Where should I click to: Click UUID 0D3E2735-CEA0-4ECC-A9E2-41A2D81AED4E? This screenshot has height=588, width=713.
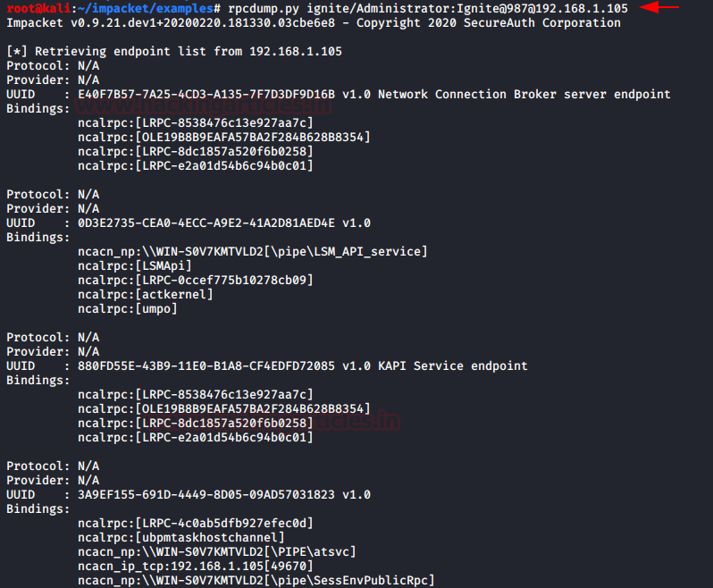[x=206, y=223]
